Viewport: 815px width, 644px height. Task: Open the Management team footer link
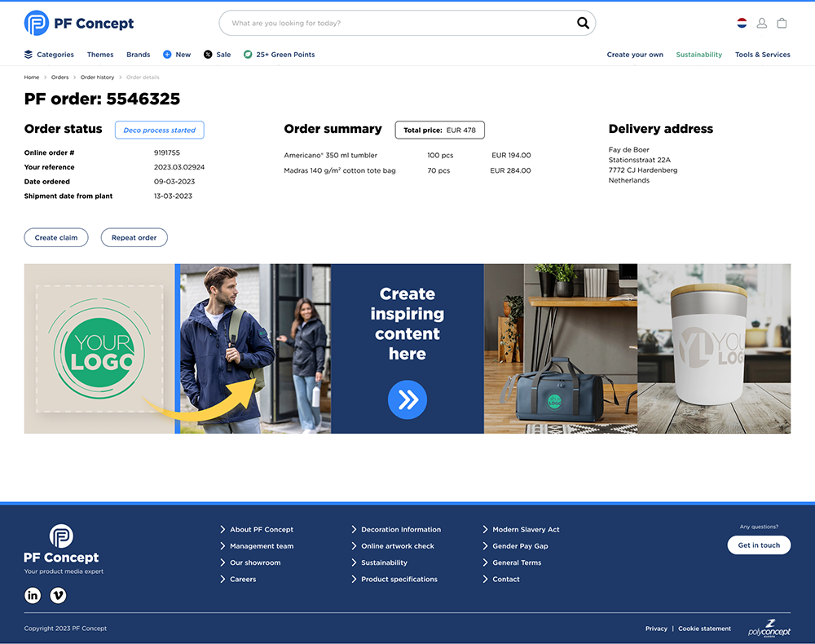point(262,545)
